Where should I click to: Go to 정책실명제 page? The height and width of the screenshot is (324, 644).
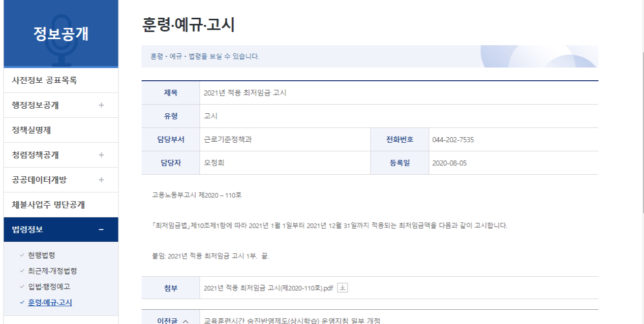61,130
